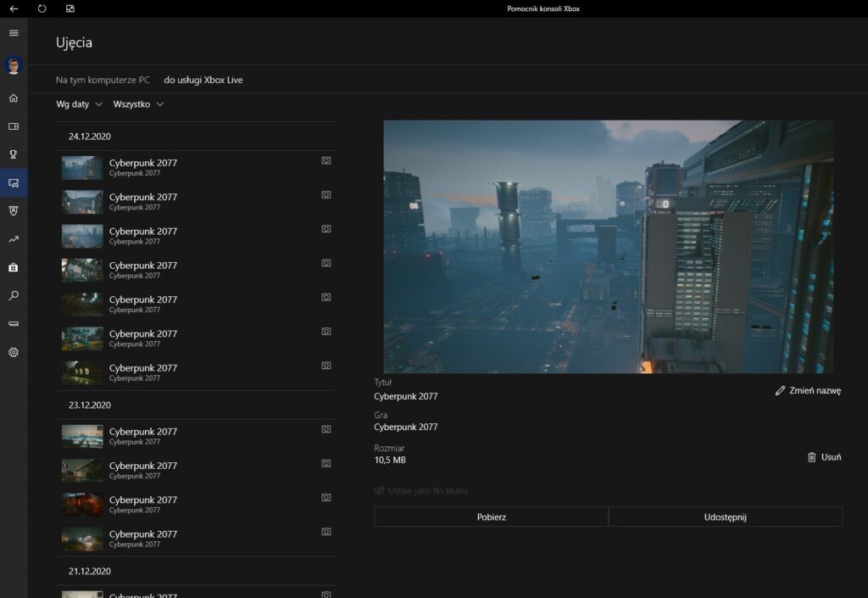This screenshot has width=868, height=598.
Task: Open Clubs shield icon in sidebar
Action: coord(14,211)
